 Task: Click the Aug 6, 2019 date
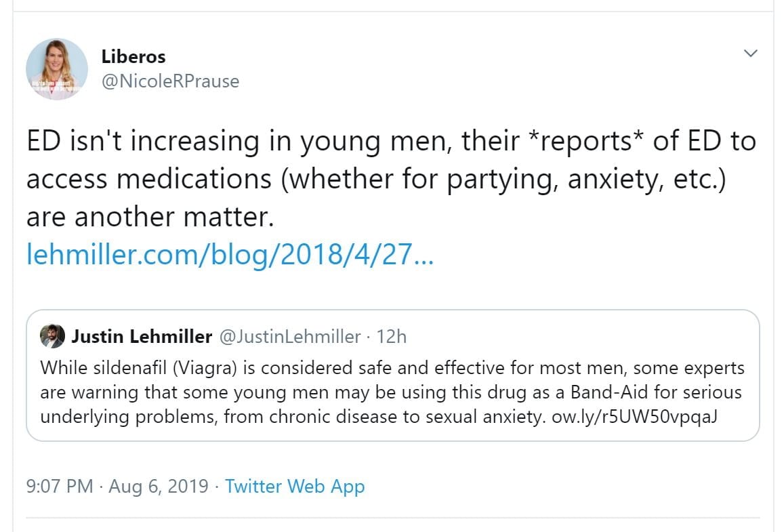157,486
